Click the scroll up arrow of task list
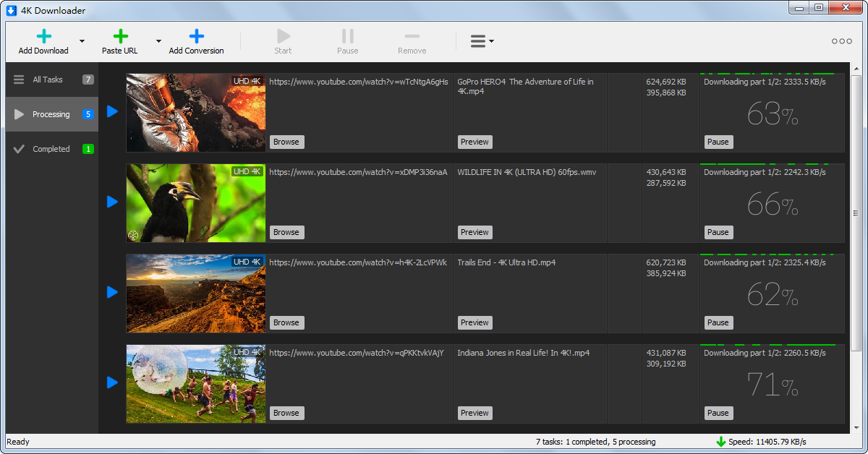This screenshot has height=454, width=868. click(x=856, y=69)
